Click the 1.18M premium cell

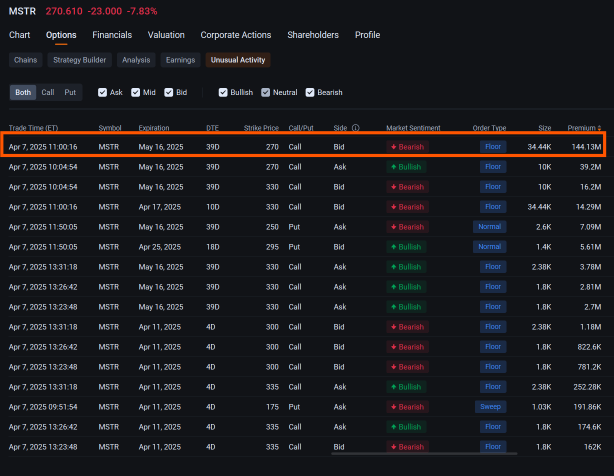590,326
